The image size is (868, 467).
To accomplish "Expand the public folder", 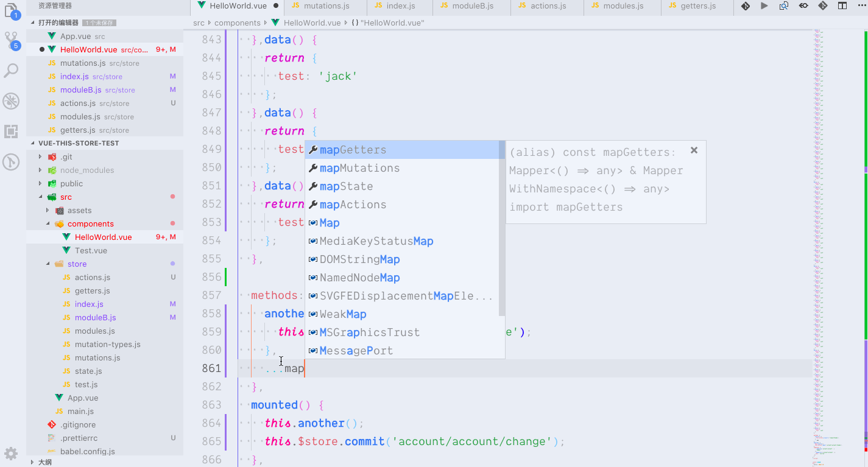I will pyautogui.click(x=40, y=183).
